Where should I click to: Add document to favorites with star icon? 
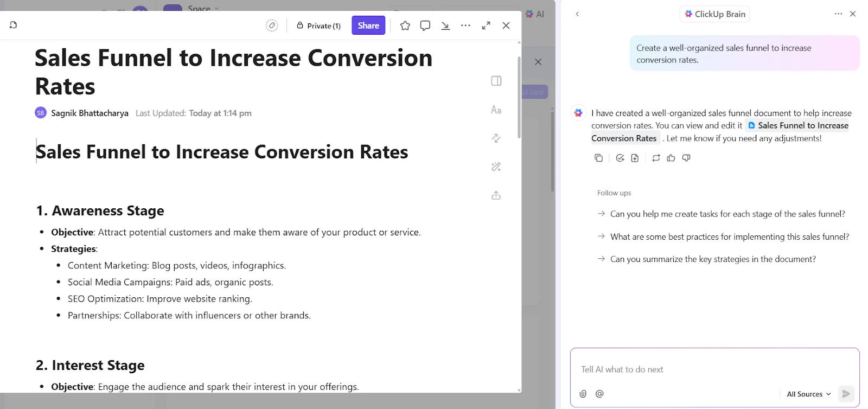click(x=405, y=25)
